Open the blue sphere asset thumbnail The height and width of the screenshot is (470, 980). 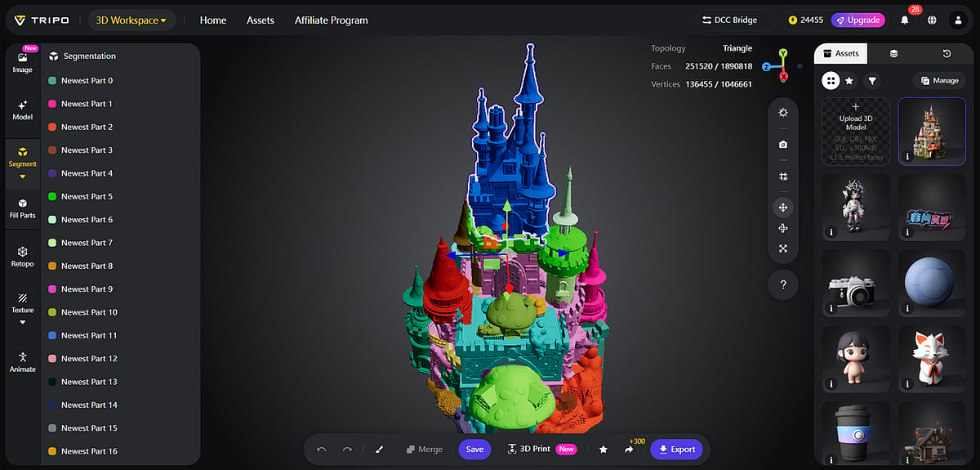[932, 284]
